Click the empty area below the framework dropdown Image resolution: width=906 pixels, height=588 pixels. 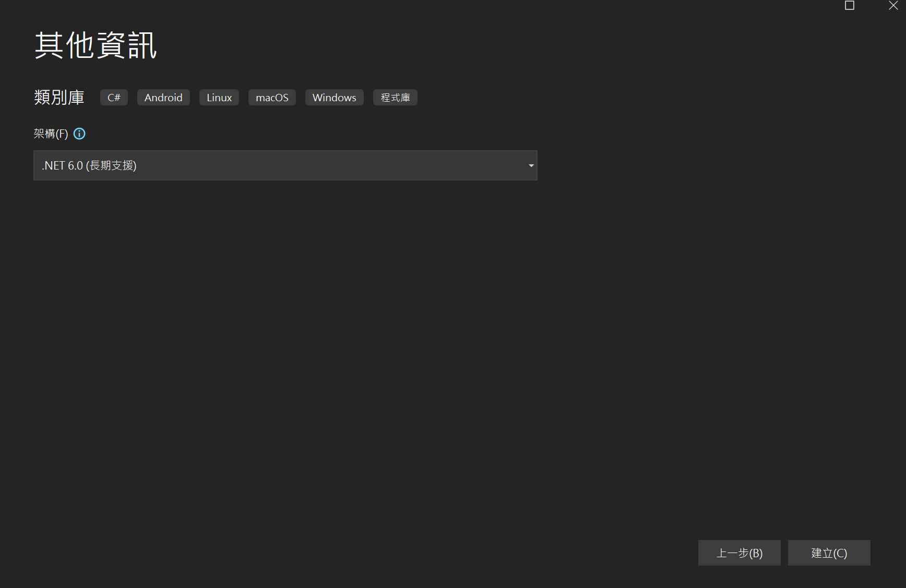285,339
